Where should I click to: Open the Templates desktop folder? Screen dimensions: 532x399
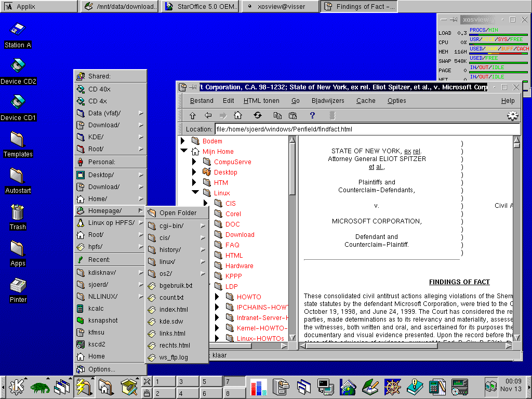pos(18,139)
